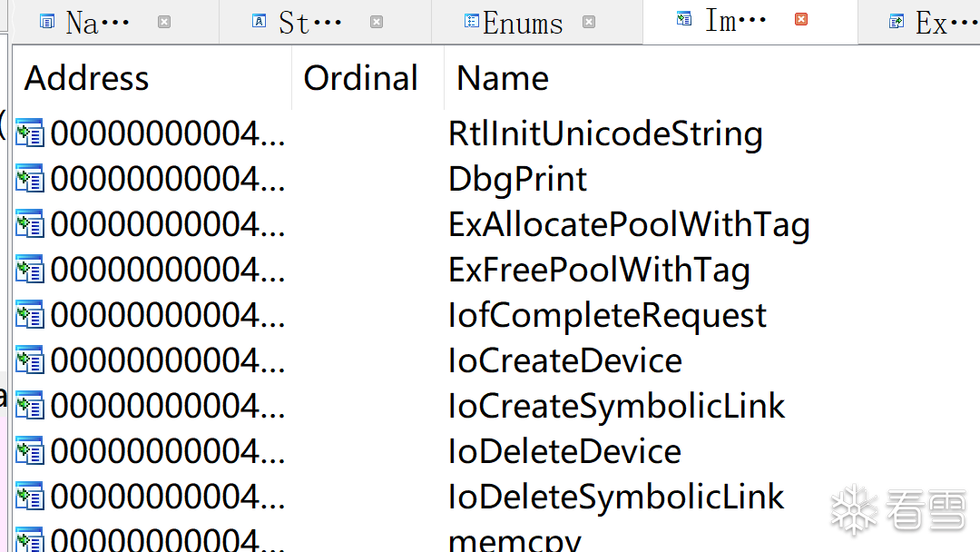Image resolution: width=980 pixels, height=552 pixels.
Task: Click the address of ExAllocatePoolWithTag row
Action: pos(168,225)
